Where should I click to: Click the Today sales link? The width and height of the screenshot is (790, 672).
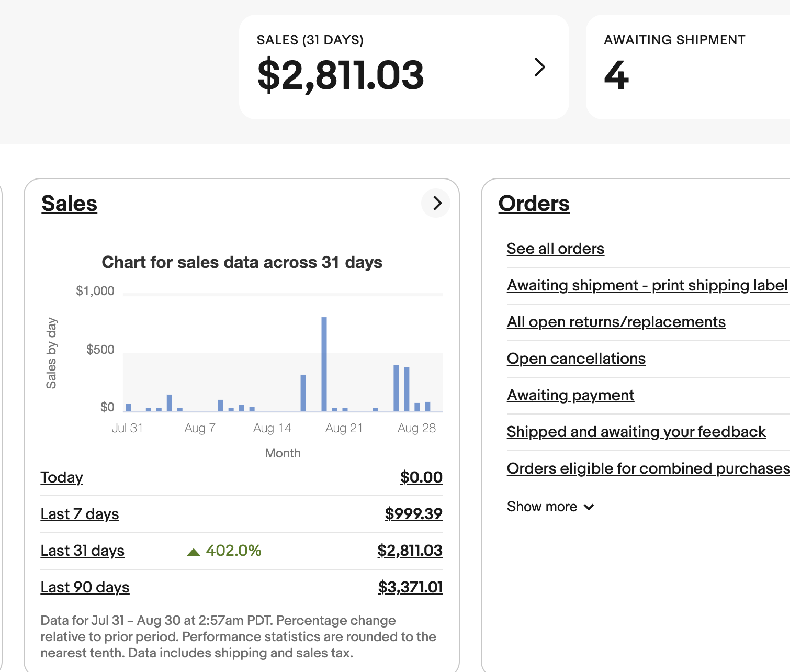click(62, 477)
